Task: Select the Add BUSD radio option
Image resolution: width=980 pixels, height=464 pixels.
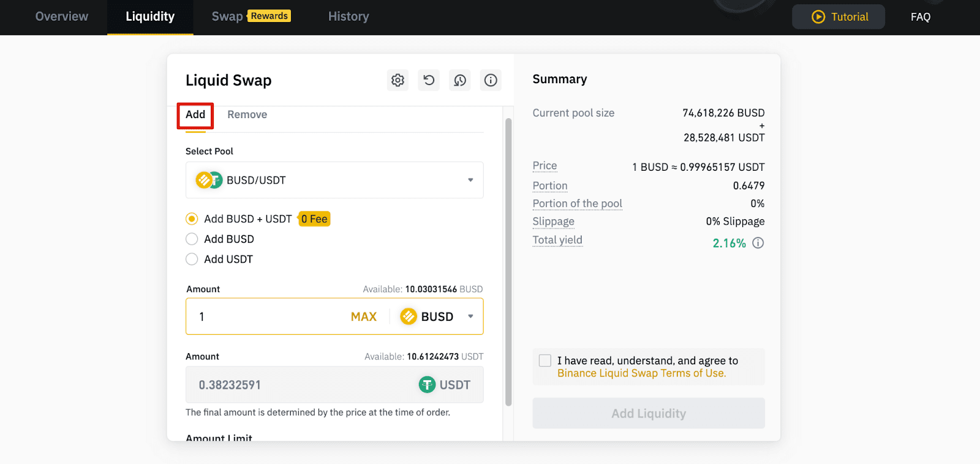Action: (x=192, y=239)
